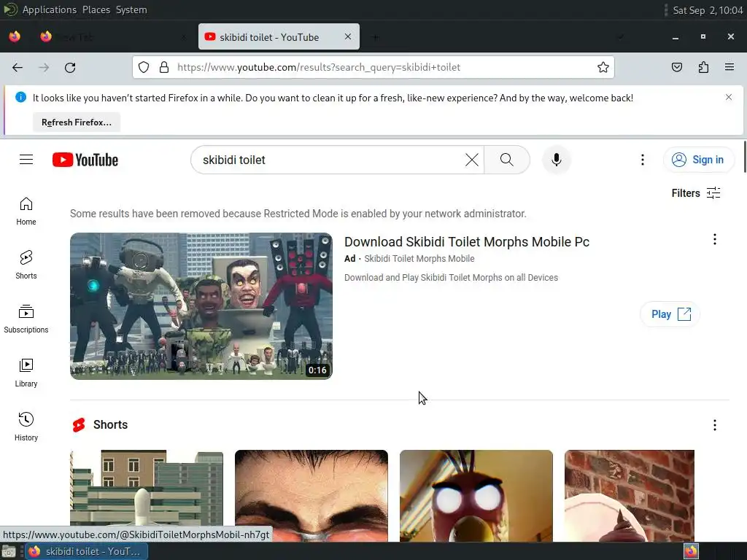Open the Applications menu
The image size is (747, 560).
(x=49, y=9)
